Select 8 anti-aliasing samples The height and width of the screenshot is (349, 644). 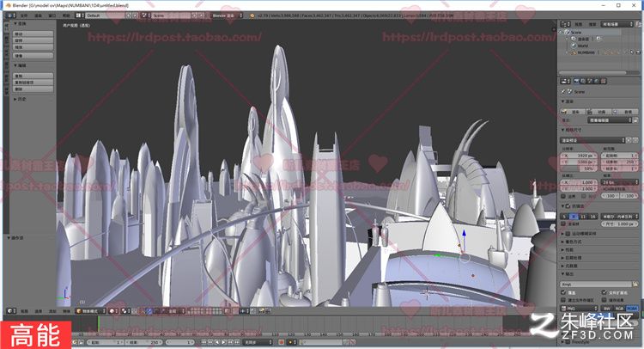pyautogui.click(x=574, y=217)
